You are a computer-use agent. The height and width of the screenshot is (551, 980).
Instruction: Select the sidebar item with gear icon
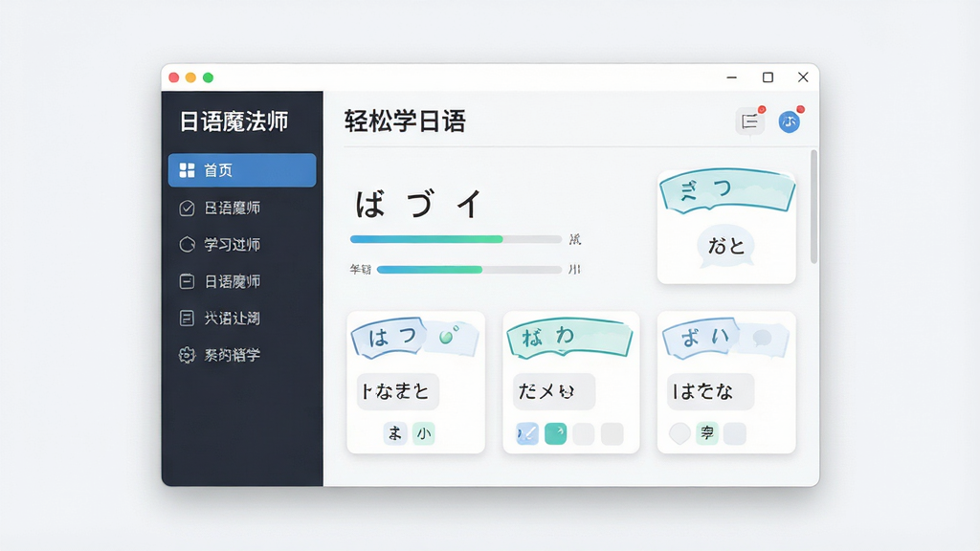[242, 355]
